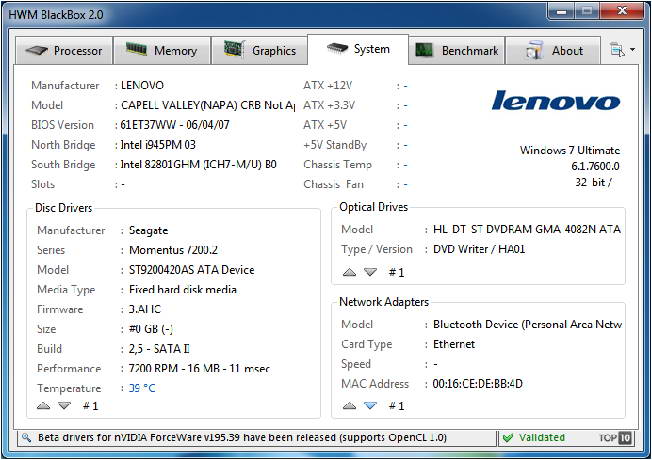Show previous disc drive with up arrow

(x=43, y=406)
